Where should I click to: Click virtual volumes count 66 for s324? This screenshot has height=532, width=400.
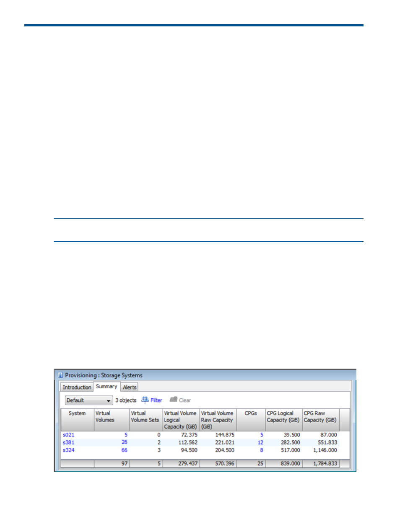coord(125,450)
